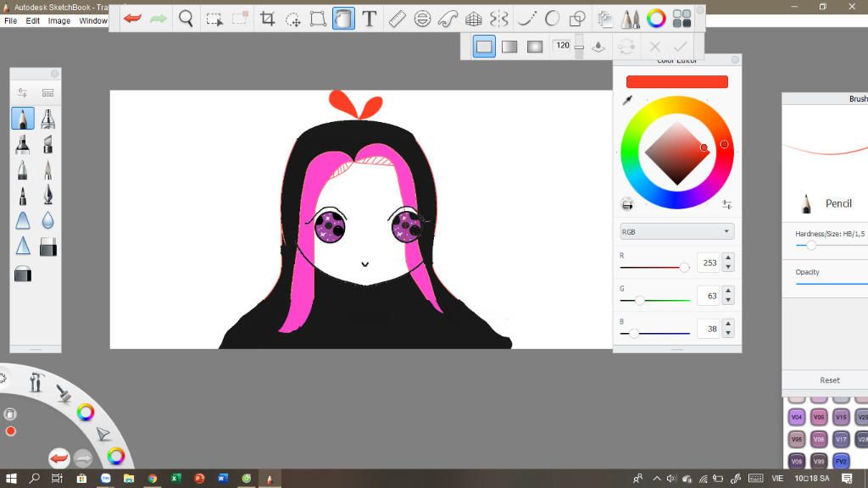
Task: Select the Crop tool
Action: (x=267, y=19)
